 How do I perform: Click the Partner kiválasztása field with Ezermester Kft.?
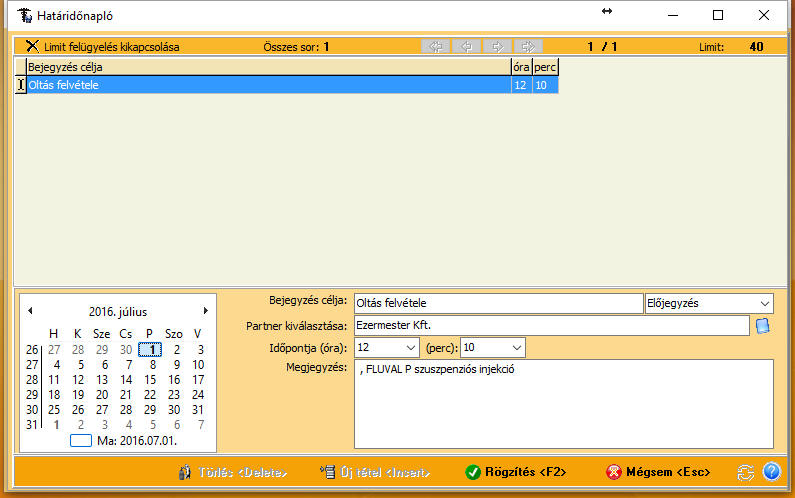pyautogui.click(x=552, y=326)
